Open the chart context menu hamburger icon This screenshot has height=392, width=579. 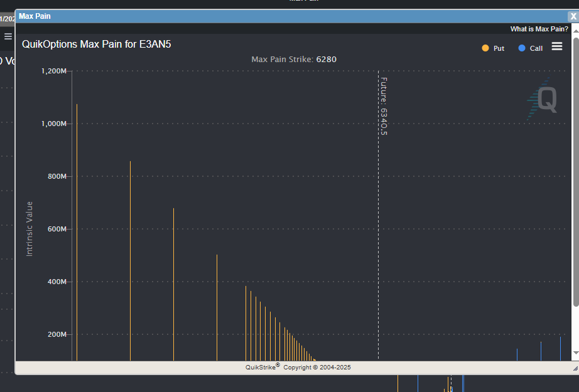click(557, 46)
